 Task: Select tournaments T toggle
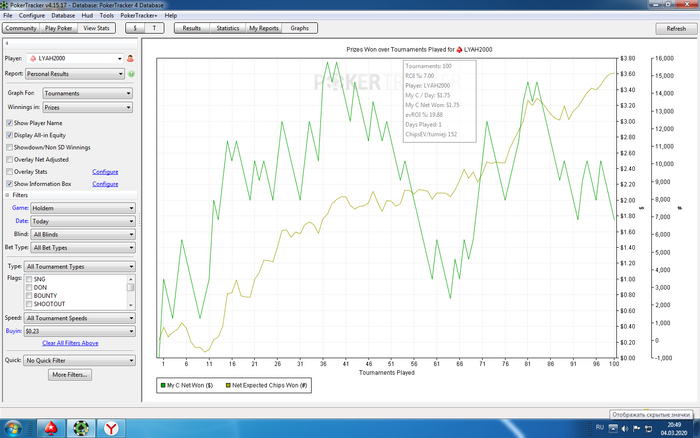pos(154,28)
